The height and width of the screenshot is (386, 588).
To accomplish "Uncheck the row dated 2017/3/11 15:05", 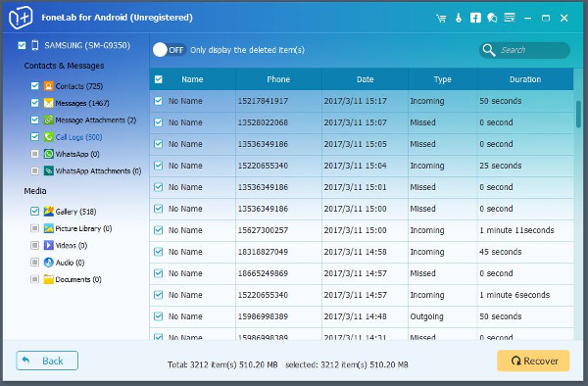I will pyautogui.click(x=158, y=144).
